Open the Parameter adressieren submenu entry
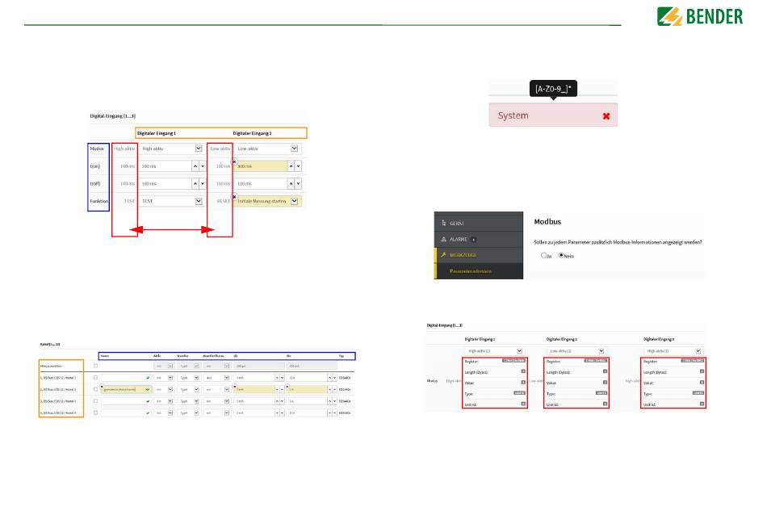The height and width of the screenshot is (532, 767). pos(479,271)
